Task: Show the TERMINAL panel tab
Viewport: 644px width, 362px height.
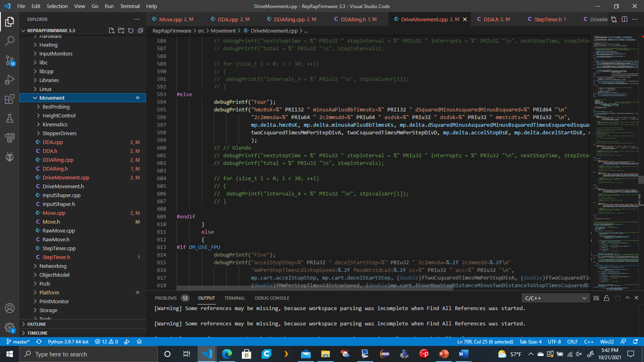Action: (x=235, y=298)
